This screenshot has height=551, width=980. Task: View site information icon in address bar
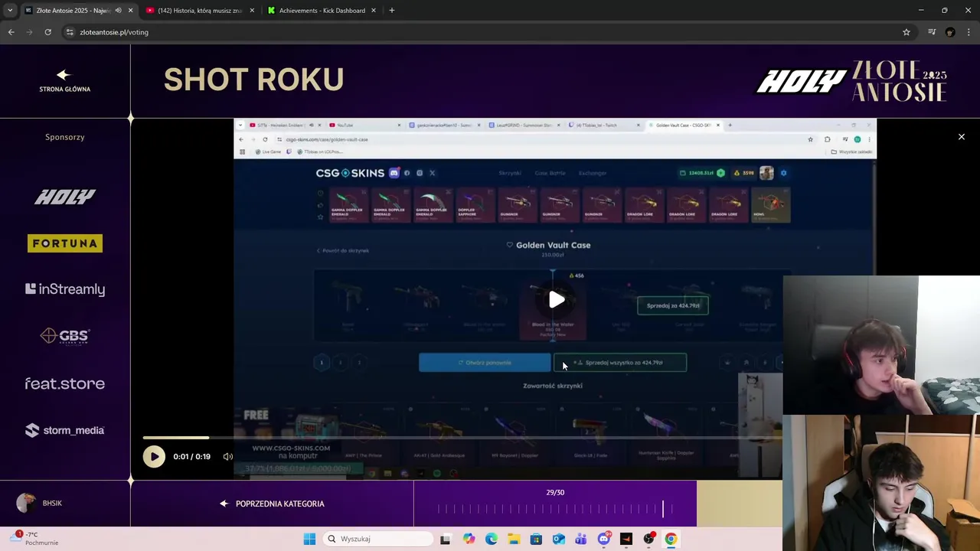pyautogui.click(x=70, y=32)
